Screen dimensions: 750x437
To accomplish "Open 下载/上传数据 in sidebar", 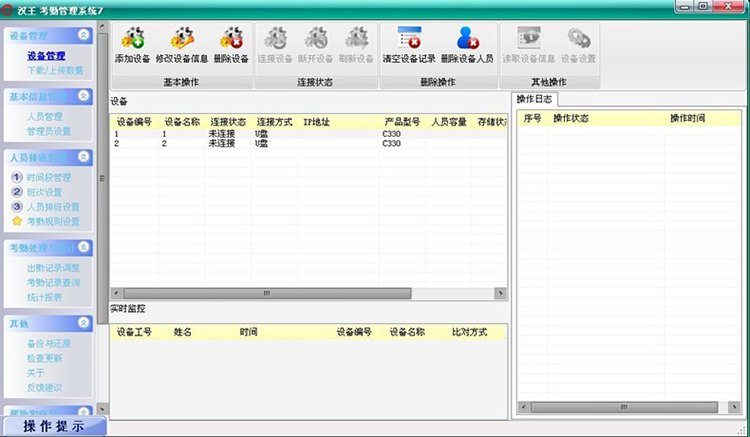I will pos(55,70).
